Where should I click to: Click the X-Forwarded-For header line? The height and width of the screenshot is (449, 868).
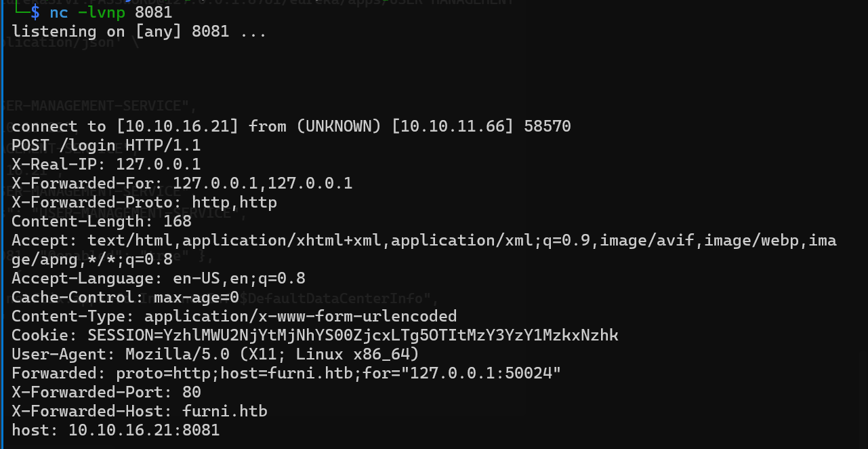182,183
